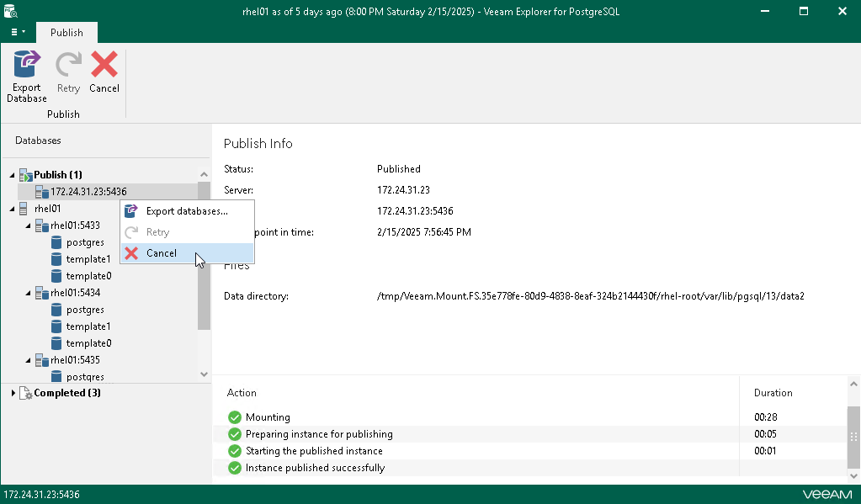Image resolution: width=861 pixels, height=504 pixels.
Task: Open the application hamburger menu dropdown
Action: [x=18, y=32]
